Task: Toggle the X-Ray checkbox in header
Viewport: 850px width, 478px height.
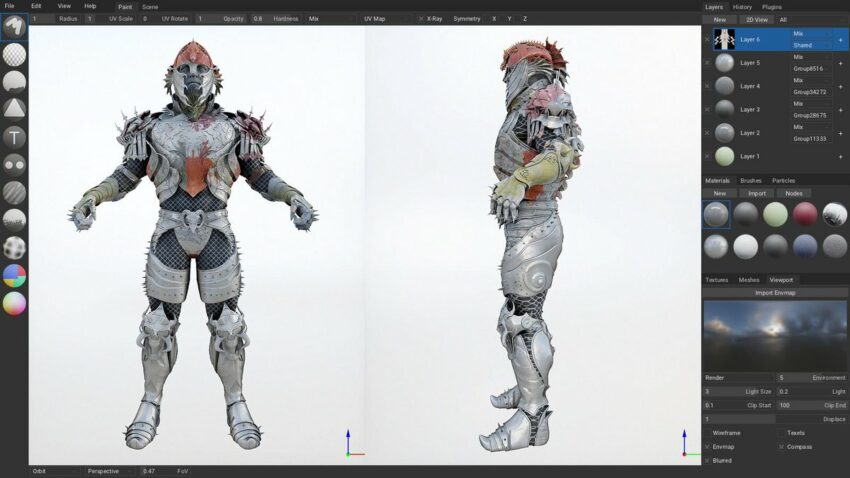Action: pos(420,19)
